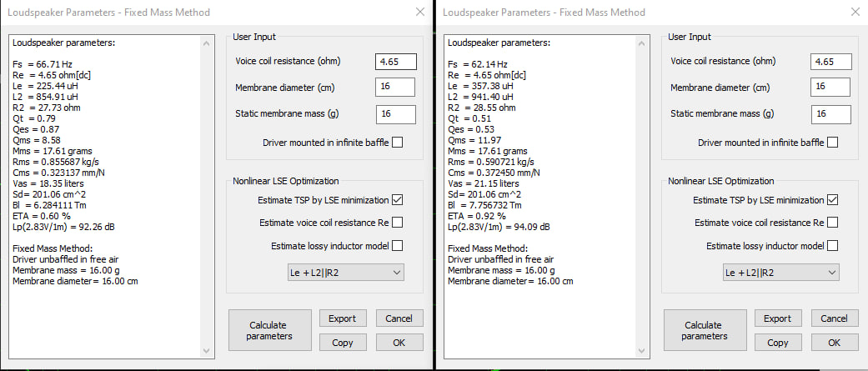Viewport: 868px width, 371px height.
Task: Enable Estimate lossy inductor model, left dialog
Action: click(398, 246)
